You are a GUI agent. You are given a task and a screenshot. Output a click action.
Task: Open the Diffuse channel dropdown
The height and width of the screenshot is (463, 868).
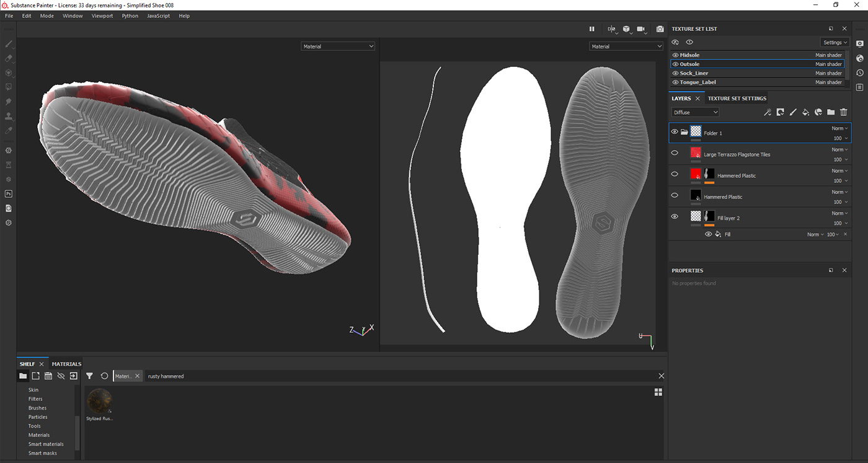tap(694, 112)
